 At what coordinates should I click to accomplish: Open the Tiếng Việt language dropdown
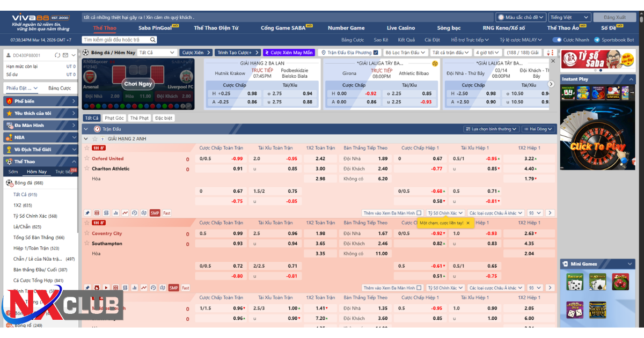(569, 17)
